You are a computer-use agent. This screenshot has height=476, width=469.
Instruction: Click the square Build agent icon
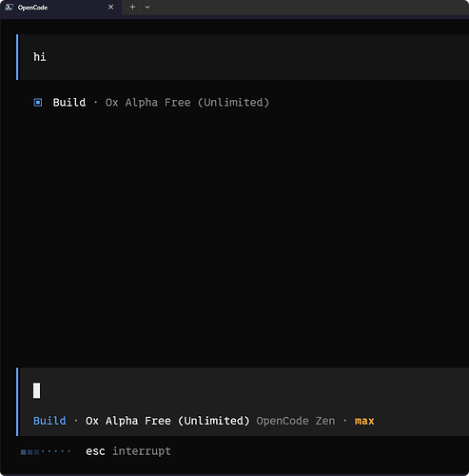[38, 103]
